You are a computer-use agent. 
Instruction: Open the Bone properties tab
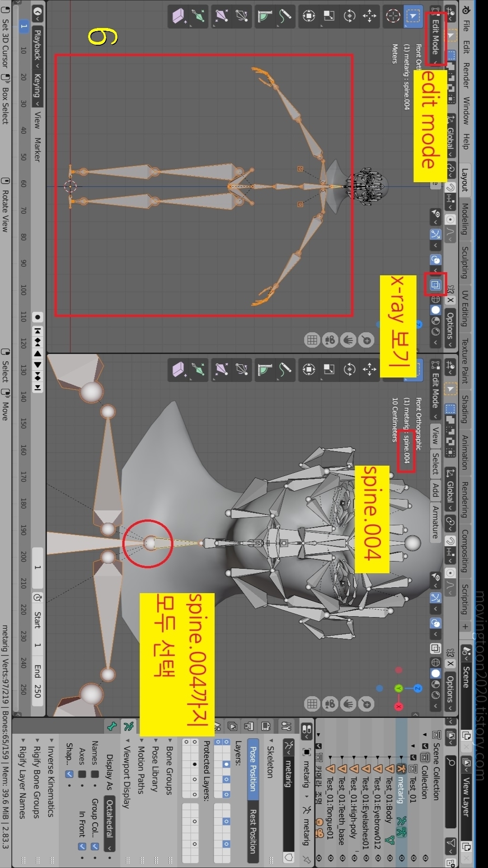(112, 726)
